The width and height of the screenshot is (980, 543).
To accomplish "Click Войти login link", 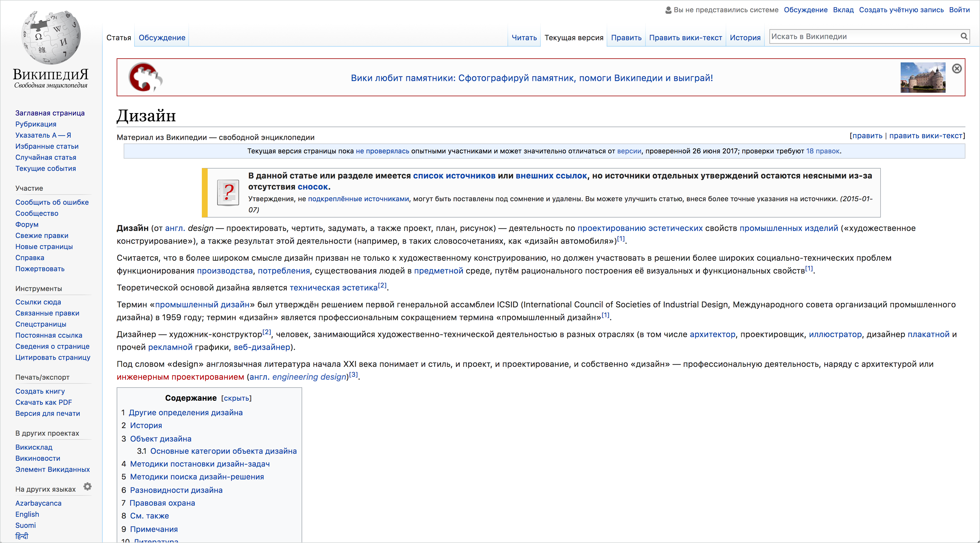I will click(x=959, y=10).
